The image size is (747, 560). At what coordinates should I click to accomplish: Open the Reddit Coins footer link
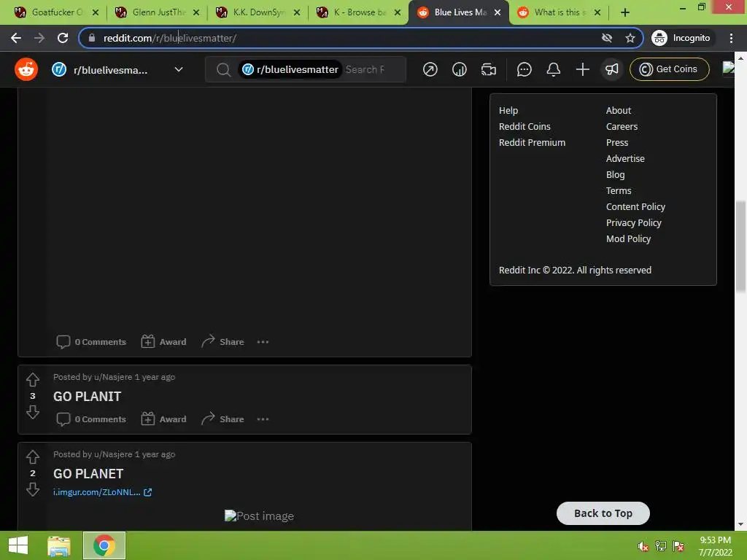(x=525, y=126)
